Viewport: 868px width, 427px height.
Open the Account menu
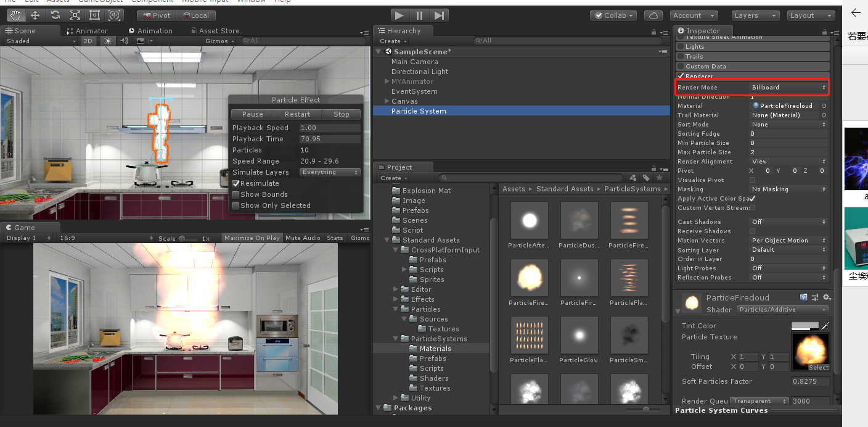pyautogui.click(x=694, y=15)
